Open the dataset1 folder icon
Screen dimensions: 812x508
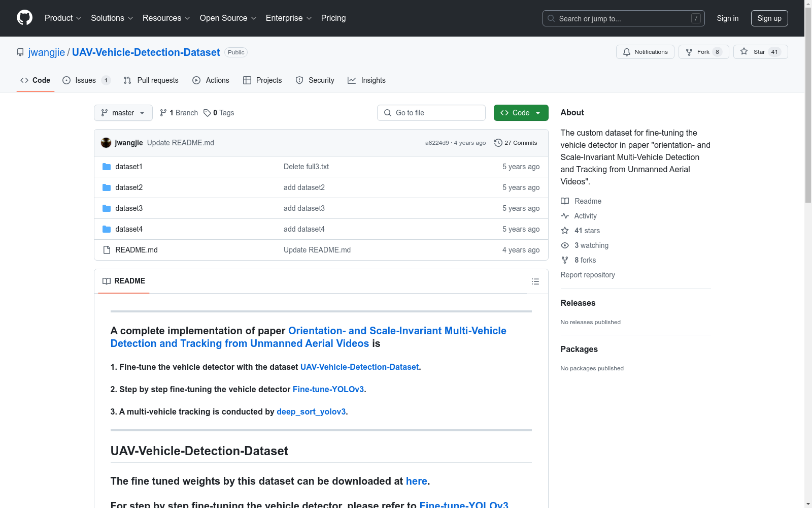(x=107, y=167)
